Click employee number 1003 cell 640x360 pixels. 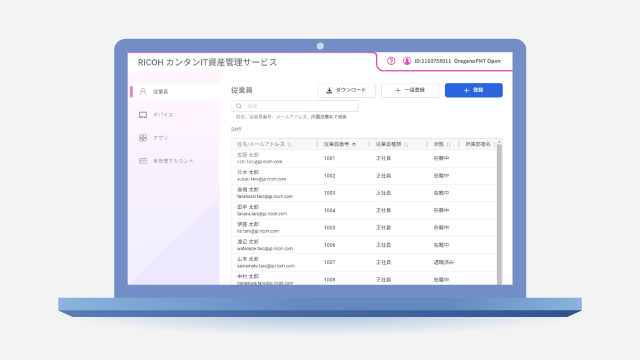coord(329,193)
